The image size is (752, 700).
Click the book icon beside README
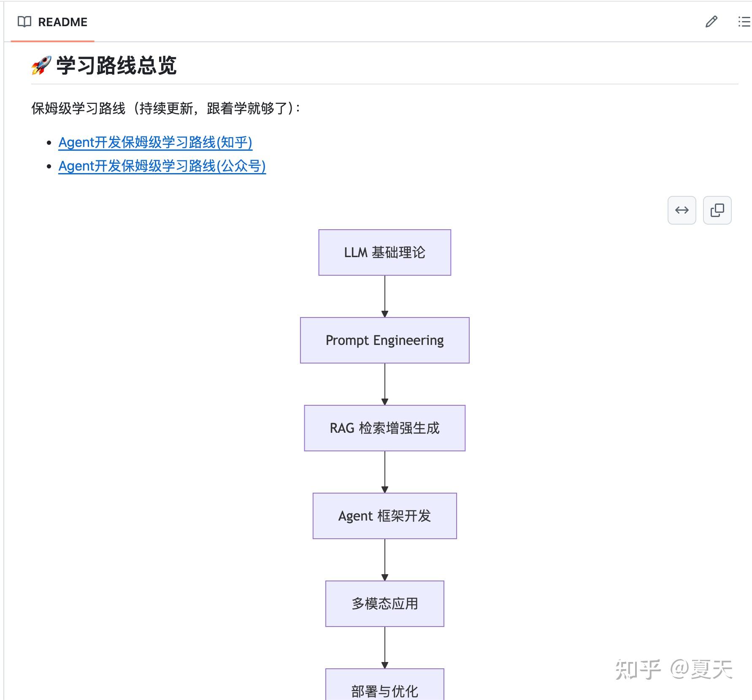pyautogui.click(x=24, y=22)
